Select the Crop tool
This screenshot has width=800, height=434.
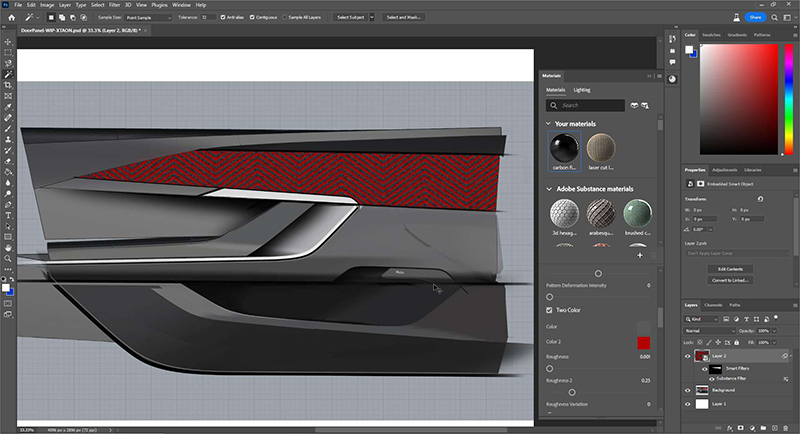(x=8, y=85)
